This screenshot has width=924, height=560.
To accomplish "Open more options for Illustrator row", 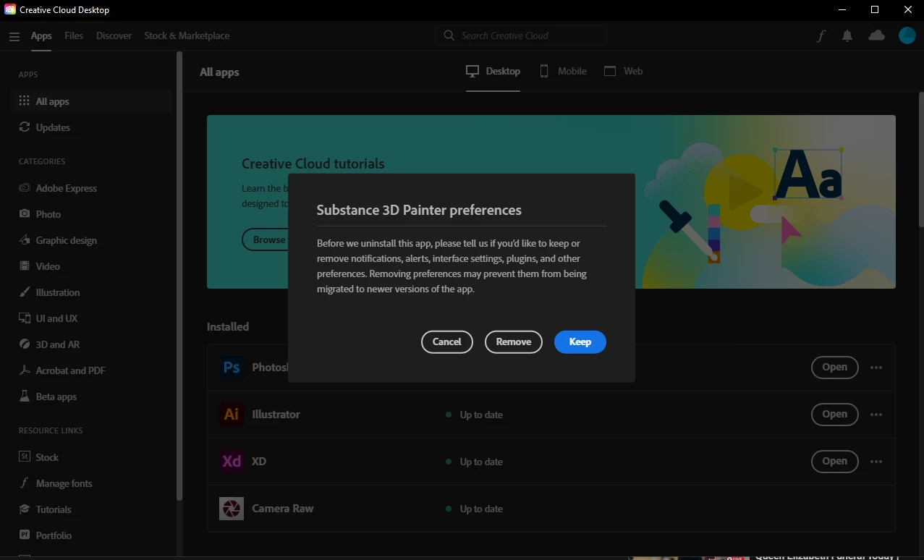I will coord(876,415).
